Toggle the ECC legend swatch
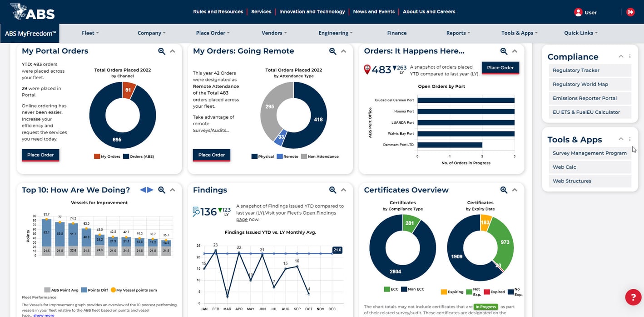The width and height of the screenshot is (644, 317). point(387,289)
